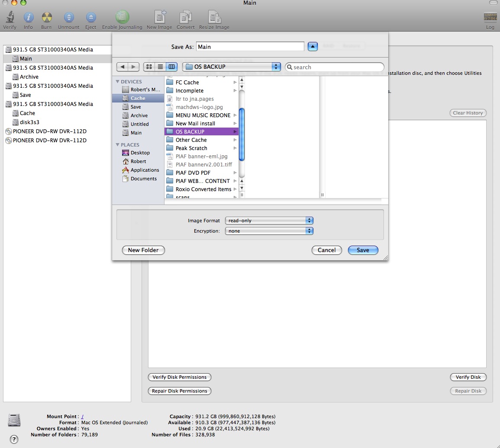Viewport: 500px width, 448px height.
Task: Switch to list view in save dialog
Action: click(160, 67)
